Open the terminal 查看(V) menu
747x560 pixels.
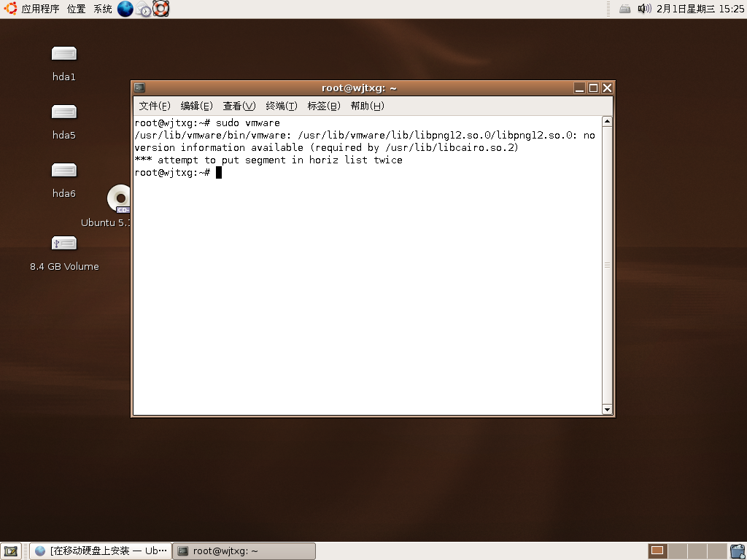pos(239,106)
